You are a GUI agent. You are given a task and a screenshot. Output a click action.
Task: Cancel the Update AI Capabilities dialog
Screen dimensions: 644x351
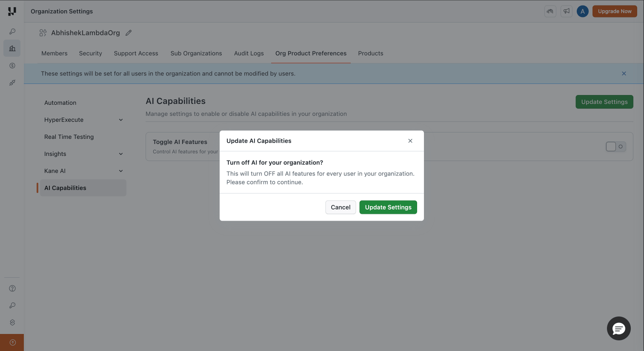[341, 207]
